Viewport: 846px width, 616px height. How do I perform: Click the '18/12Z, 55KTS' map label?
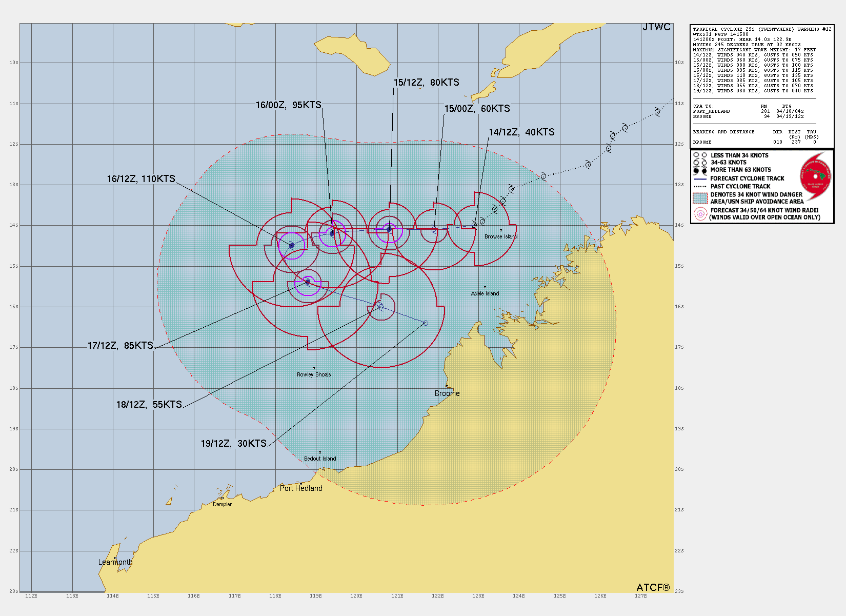[x=149, y=405]
